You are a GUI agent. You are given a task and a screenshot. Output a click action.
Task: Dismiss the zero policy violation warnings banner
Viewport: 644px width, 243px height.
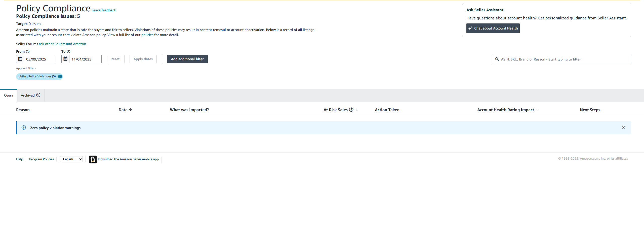[x=624, y=128]
